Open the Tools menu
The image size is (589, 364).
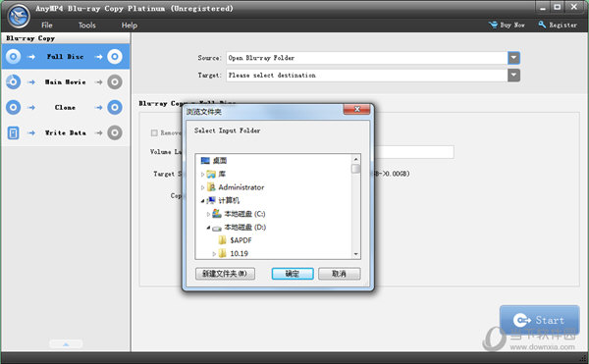[x=86, y=26]
